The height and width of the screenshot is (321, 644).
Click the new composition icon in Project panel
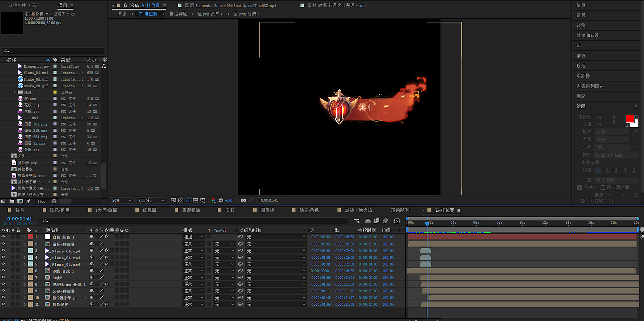(20, 201)
